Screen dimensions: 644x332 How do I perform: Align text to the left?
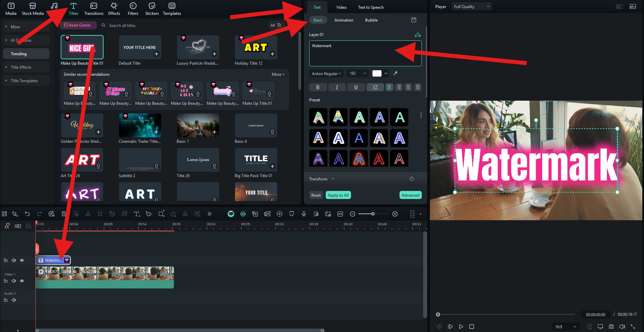tap(389, 87)
